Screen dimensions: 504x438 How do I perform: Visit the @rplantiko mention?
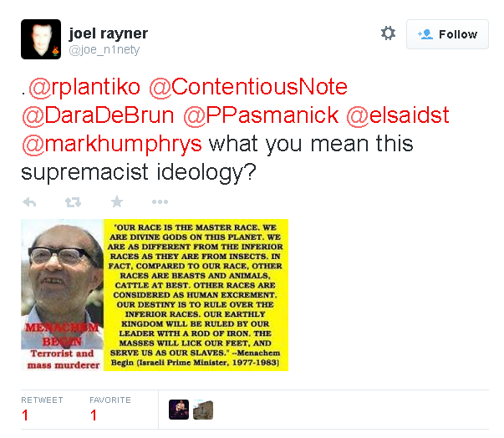[x=84, y=87]
